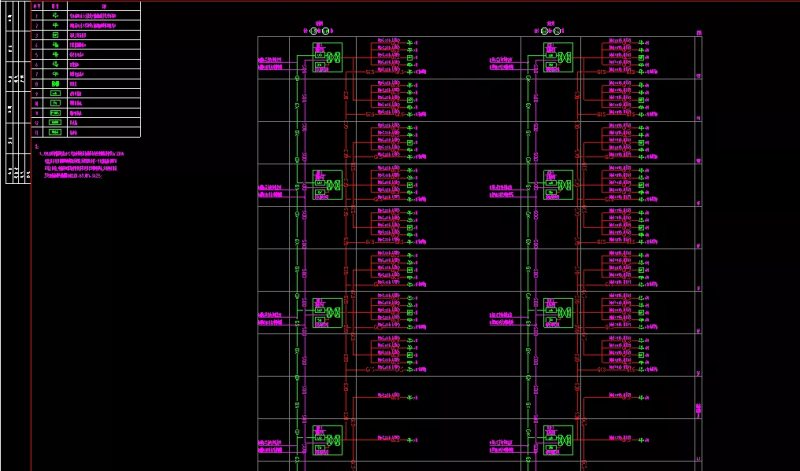
Task: Select the boxed symbol in legend row 3
Action: click(x=55, y=35)
